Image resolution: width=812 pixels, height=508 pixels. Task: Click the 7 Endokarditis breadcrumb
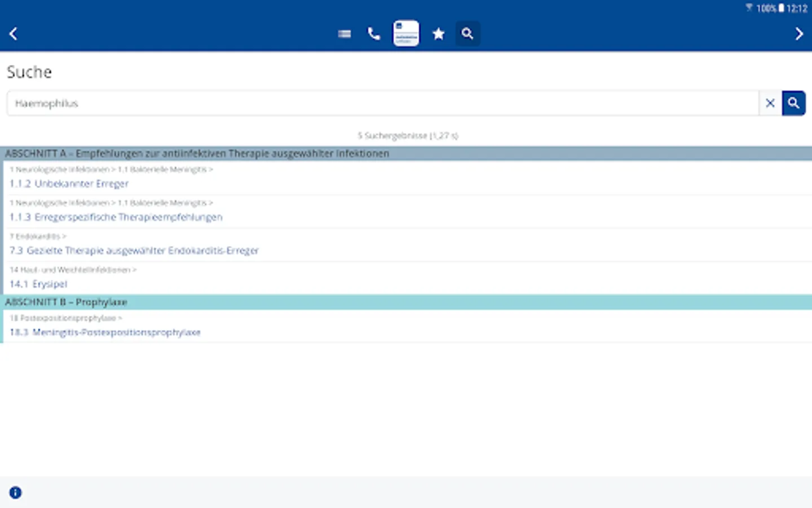coord(38,237)
